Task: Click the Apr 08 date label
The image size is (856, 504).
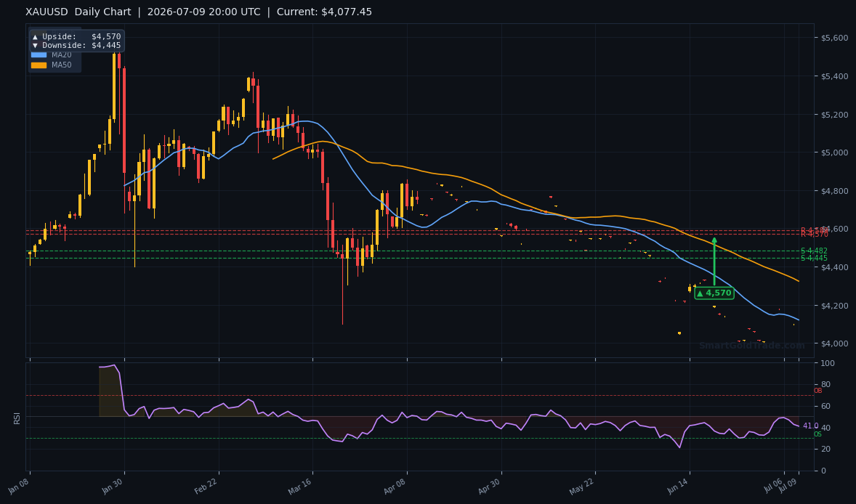Action: (395, 486)
